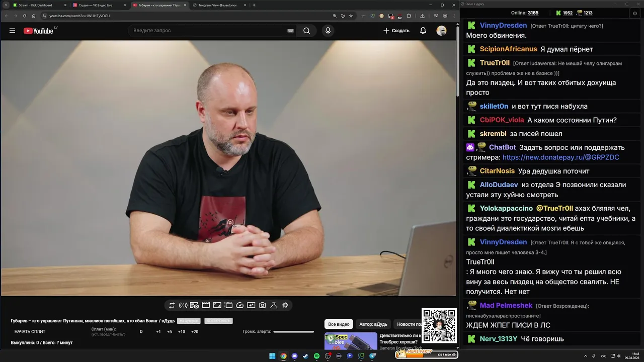Adjust the Громк. алерта volume slider
644x362 pixels.
tap(293, 331)
